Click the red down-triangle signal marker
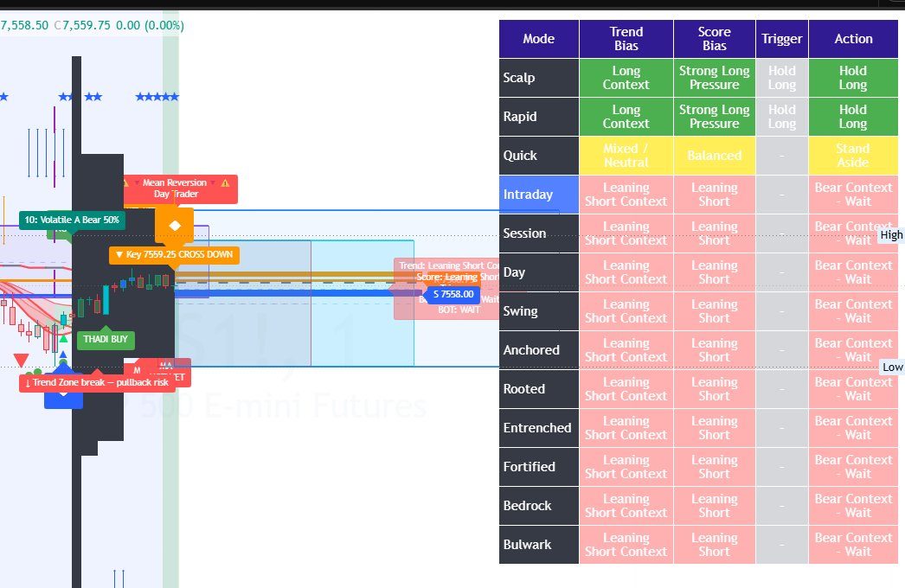The image size is (905, 588). click(22, 360)
